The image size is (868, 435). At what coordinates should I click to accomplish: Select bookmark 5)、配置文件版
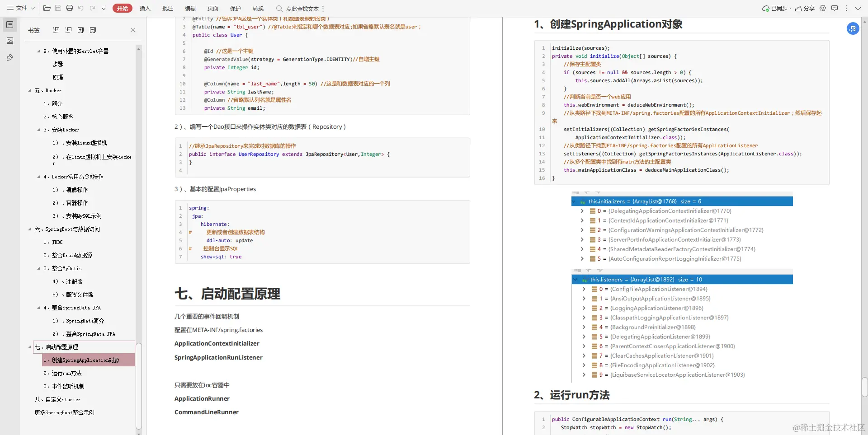tap(73, 295)
